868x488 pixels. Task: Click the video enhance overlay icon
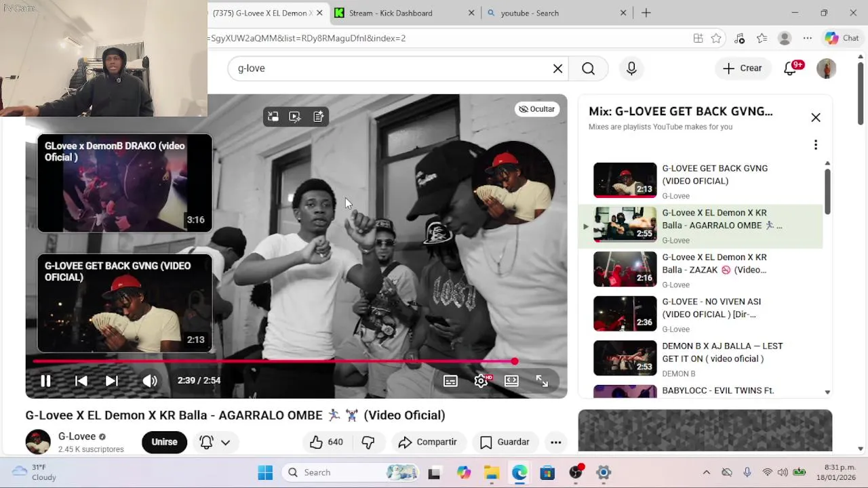295,117
